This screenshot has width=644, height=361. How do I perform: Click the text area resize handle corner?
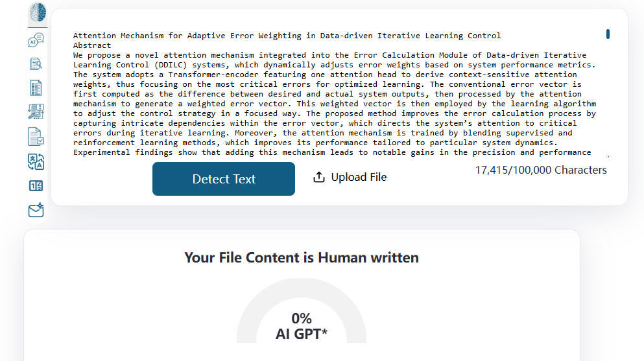(608, 156)
